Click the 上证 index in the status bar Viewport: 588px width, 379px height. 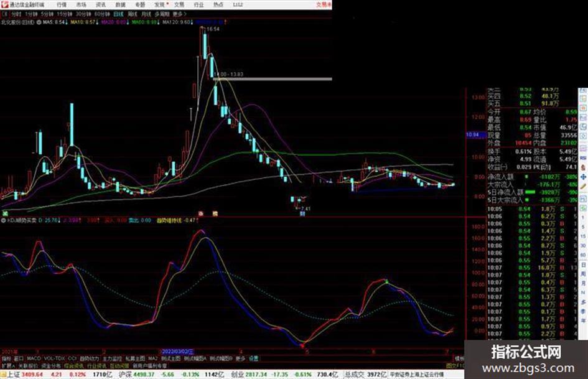pyautogui.click(x=14, y=375)
